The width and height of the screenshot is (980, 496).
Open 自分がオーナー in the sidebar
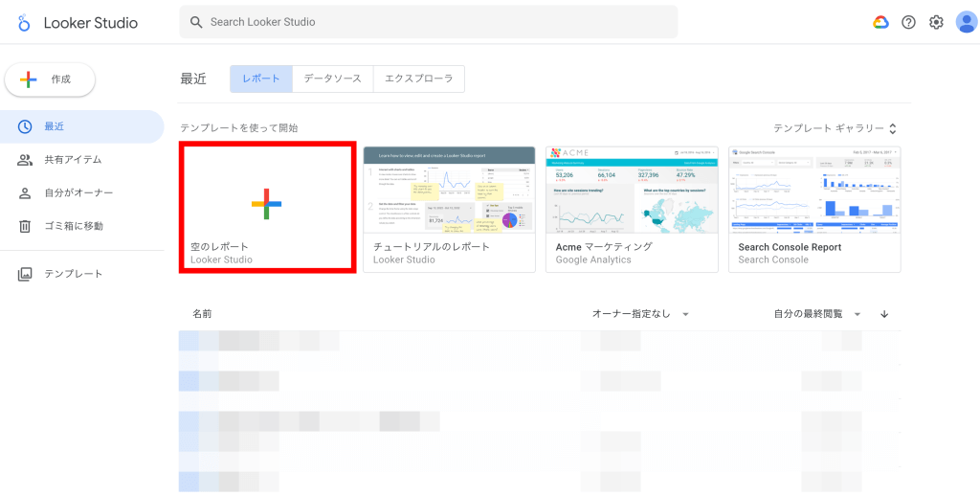82,192
